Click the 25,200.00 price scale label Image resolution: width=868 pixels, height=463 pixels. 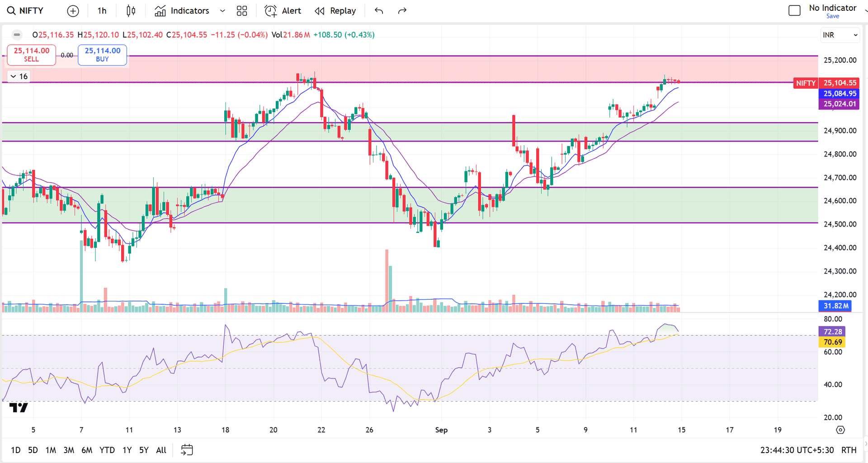point(840,60)
